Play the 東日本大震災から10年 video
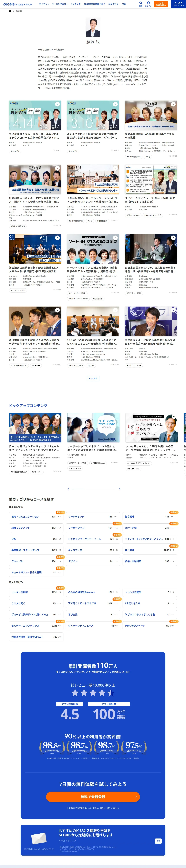Viewport: 186px width, 868px height. (173, 238)
